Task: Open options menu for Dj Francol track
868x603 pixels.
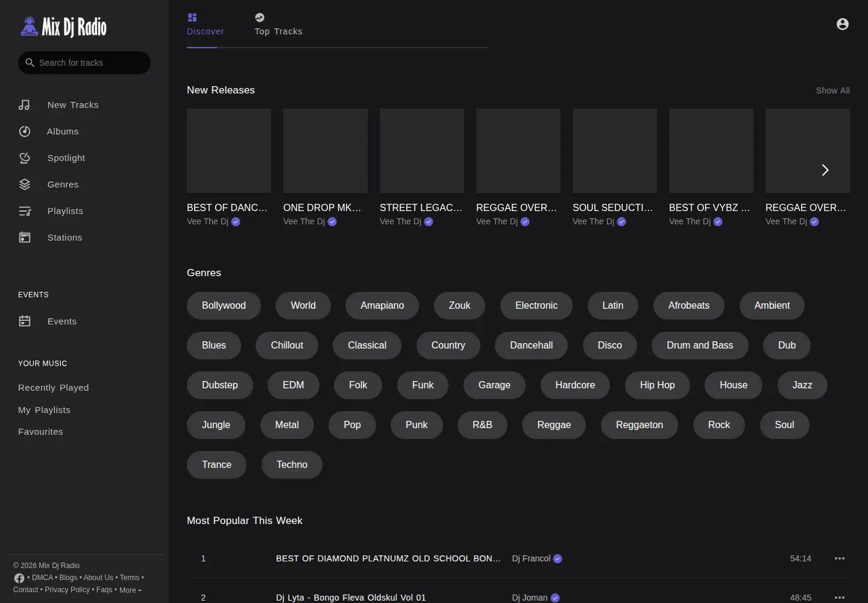Action: [x=840, y=558]
